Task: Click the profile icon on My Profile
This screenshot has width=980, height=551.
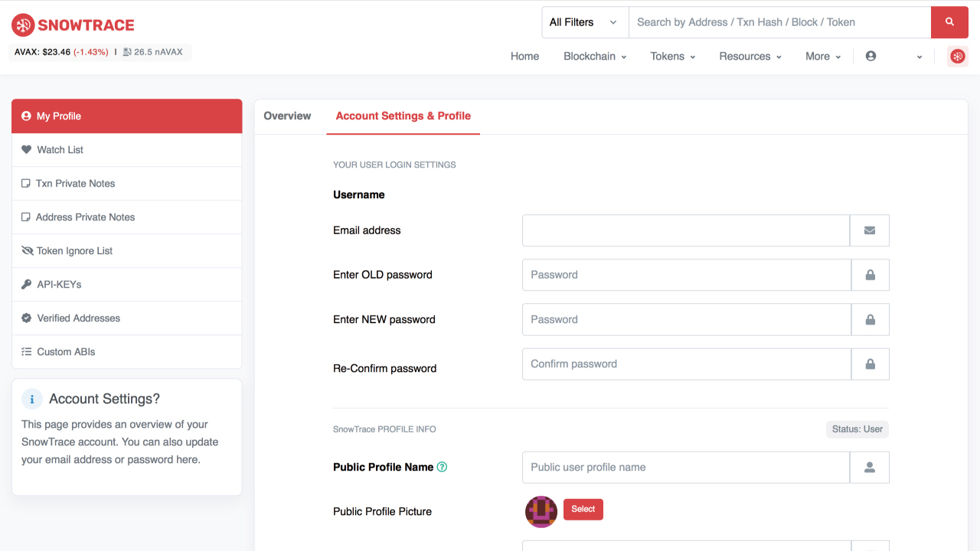Action: pyautogui.click(x=27, y=116)
